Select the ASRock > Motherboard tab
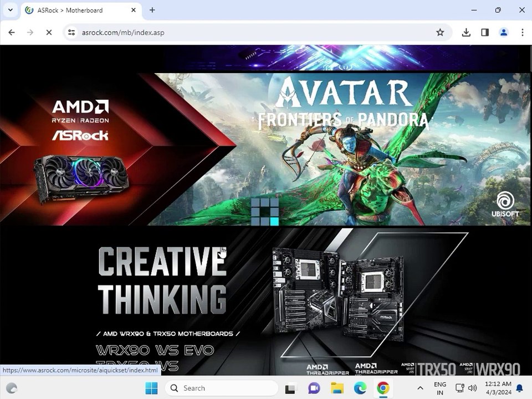Viewport: 532px width, 399px height. [x=81, y=11]
